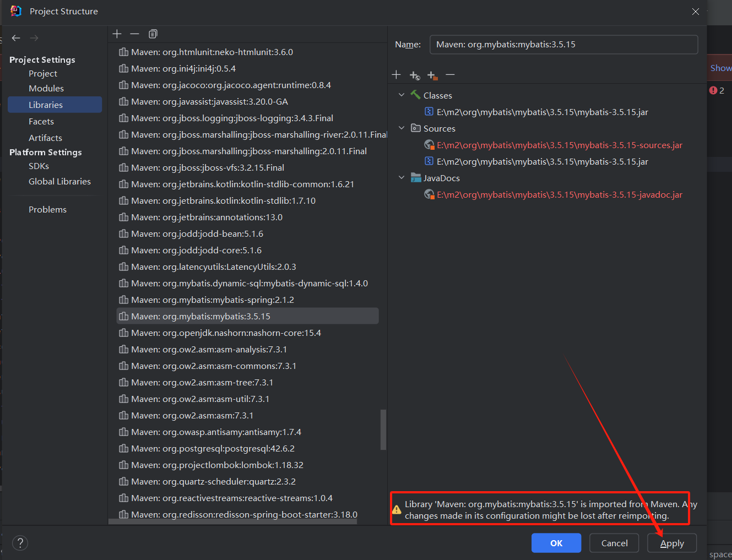
Task: Open the Project settings page
Action: coord(43,73)
